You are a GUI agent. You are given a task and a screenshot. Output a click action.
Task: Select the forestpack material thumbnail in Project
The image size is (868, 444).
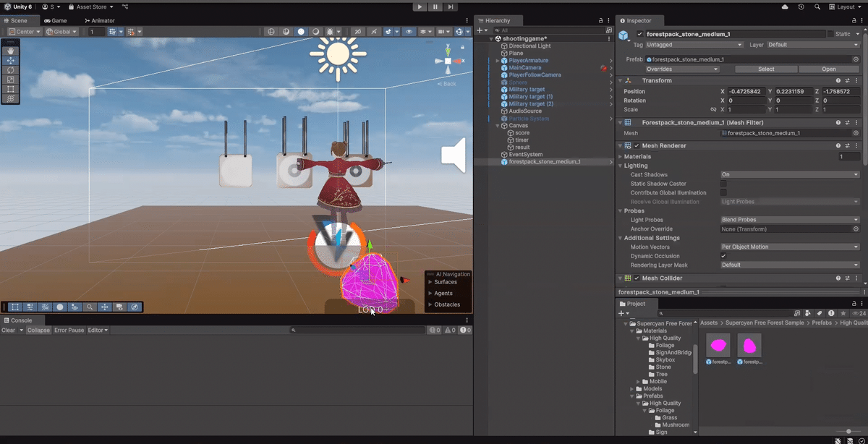718,346
